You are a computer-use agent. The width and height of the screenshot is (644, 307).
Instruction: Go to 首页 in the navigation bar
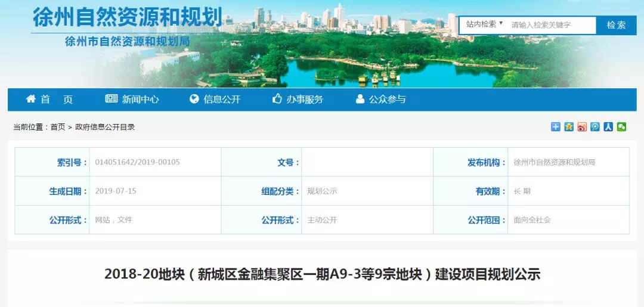pos(49,100)
